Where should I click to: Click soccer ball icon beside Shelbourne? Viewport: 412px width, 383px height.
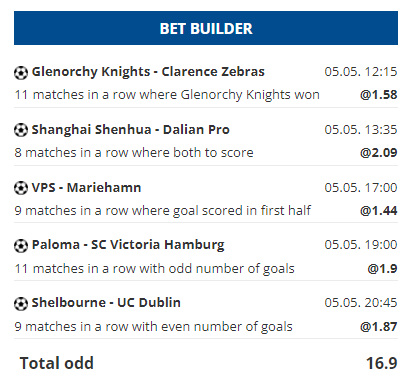[21, 304]
